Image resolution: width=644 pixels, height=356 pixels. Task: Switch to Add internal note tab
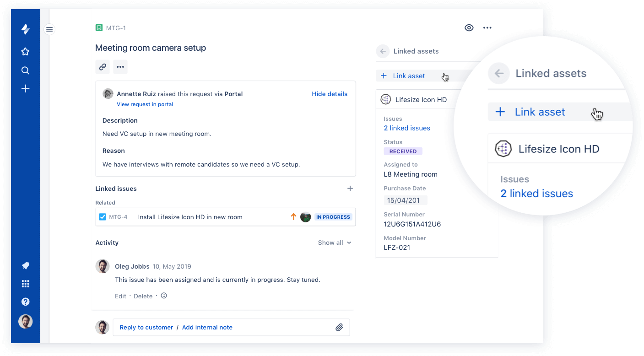tap(207, 327)
